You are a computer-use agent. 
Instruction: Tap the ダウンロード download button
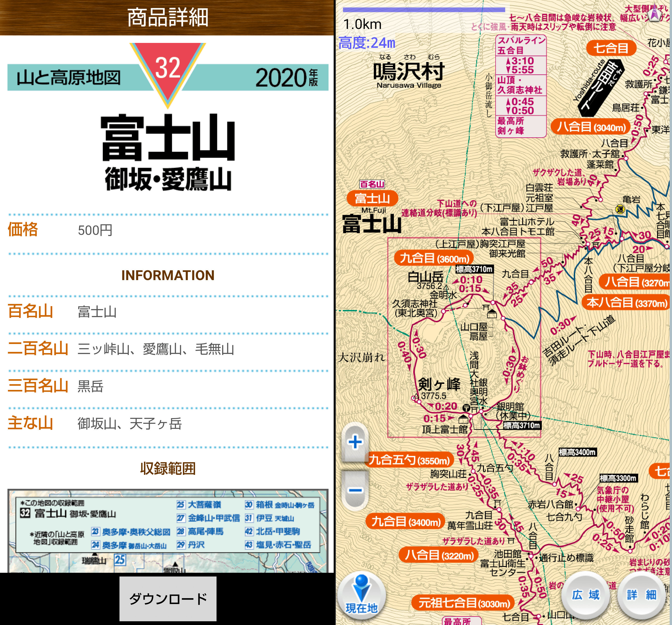pyautogui.click(x=168, y=599)
